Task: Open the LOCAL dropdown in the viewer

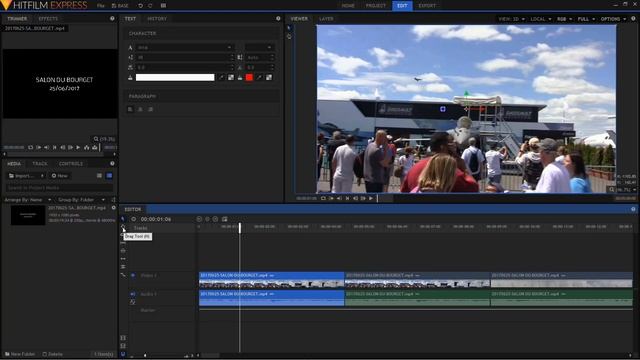Action: (541, 19)
